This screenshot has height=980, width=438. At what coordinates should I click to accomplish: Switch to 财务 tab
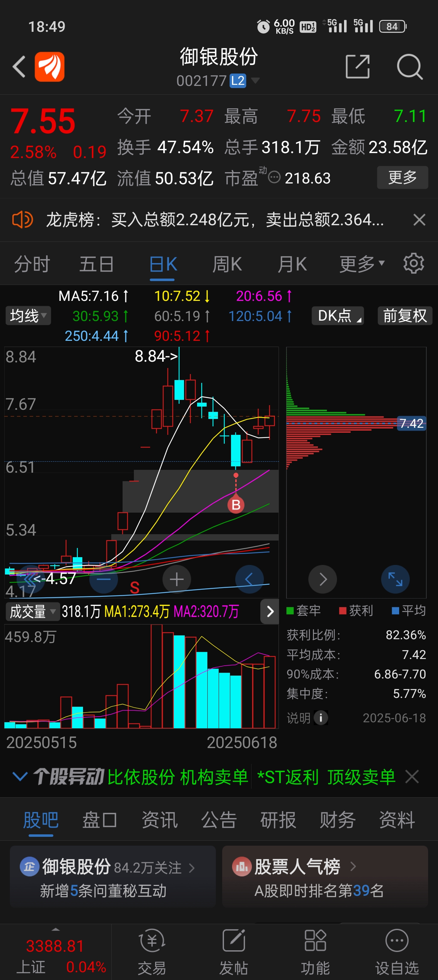(338, 820)
